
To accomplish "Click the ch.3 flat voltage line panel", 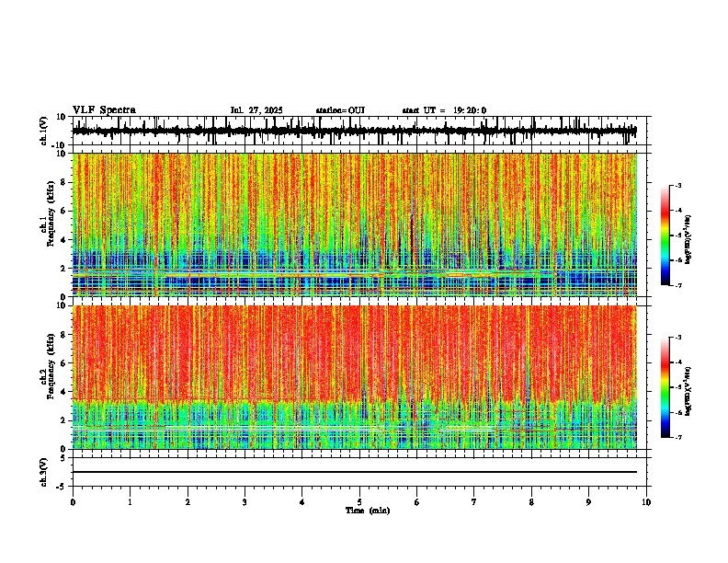I will coord(361,472).
